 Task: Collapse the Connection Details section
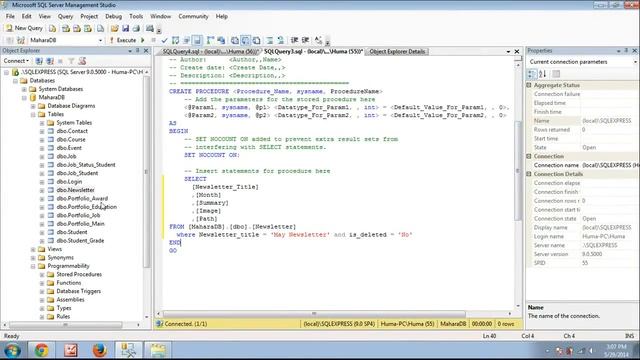(529, 174)
